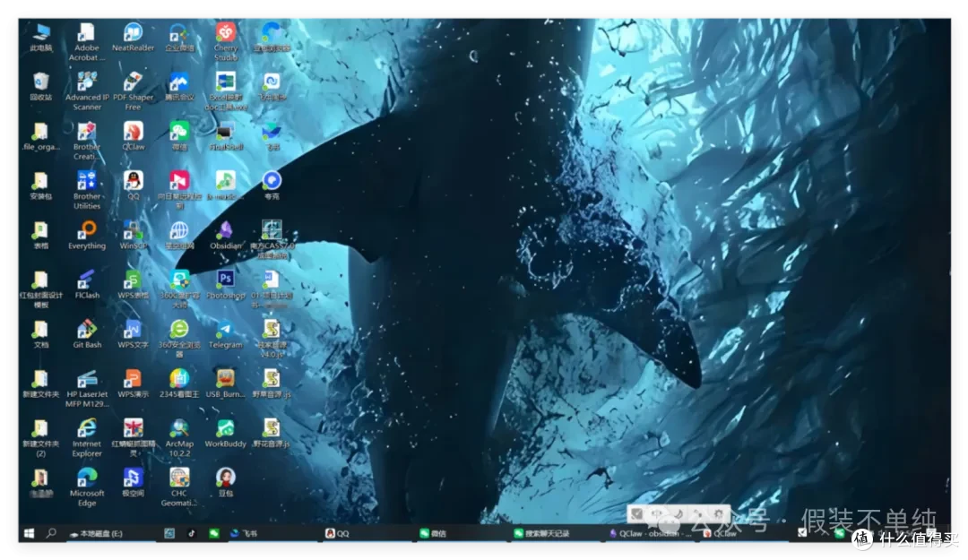Open the 新建文件夹 (2) folder
This screenshot has width=968, height=560.
[40, 438]
